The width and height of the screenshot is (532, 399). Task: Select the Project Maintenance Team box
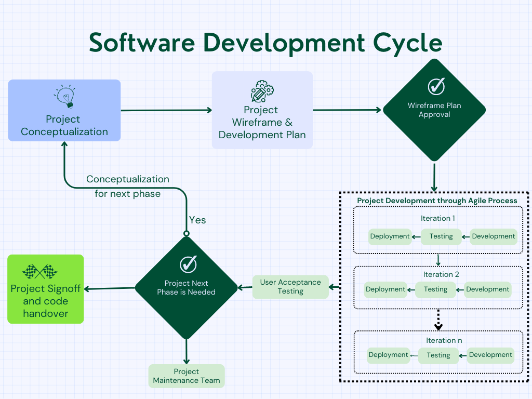(x=187, y=376)
